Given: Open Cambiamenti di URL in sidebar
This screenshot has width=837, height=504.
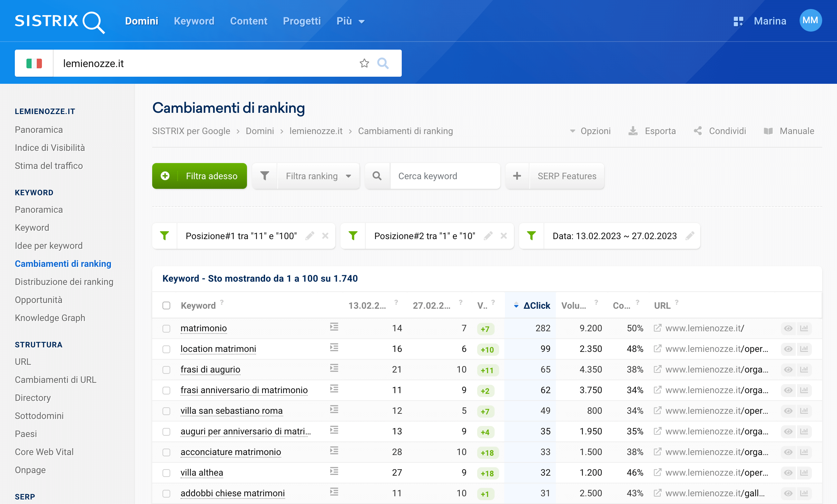Looking at the screenshot, I should tap(56, 380).
